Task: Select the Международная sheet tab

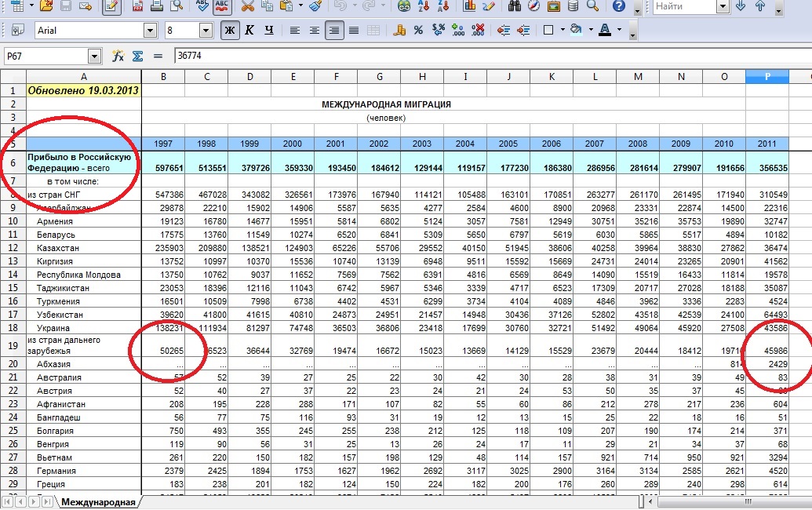Action: coord(98,502)
